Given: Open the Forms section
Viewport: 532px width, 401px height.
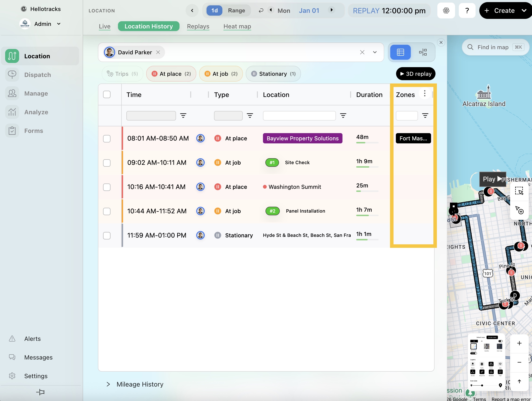Looking at the screenshot, I should point(40,131).
